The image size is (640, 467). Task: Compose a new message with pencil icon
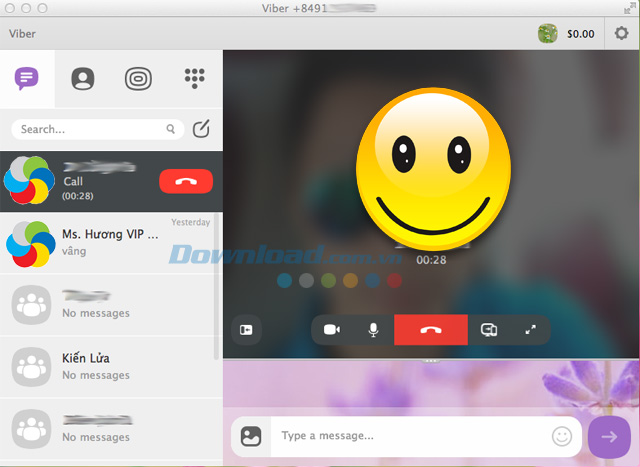point(201,129)
